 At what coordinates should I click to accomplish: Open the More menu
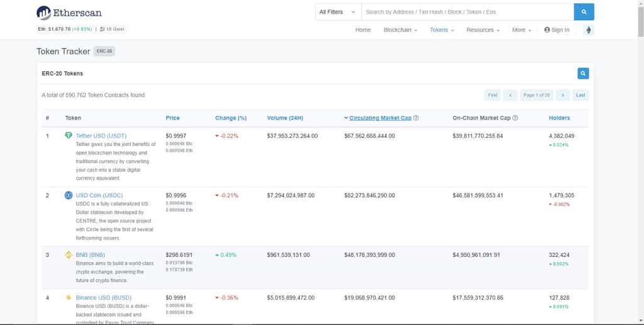pyautogui.click(x=521, y=30)
